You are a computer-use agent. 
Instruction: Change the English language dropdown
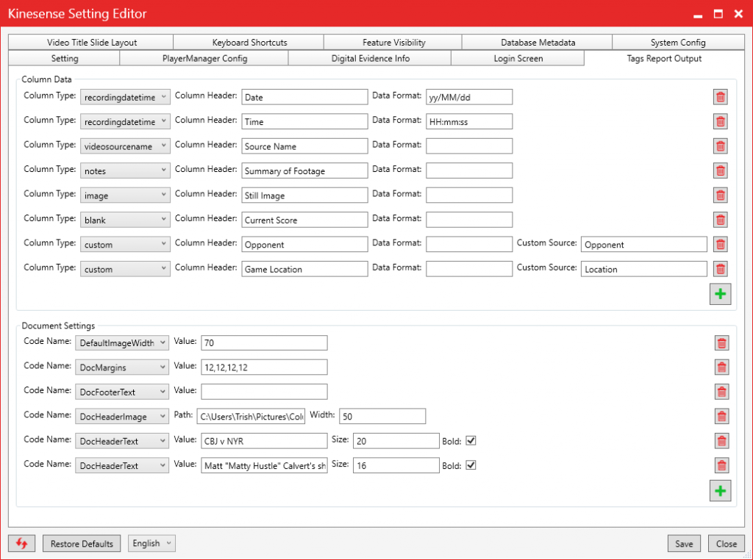[x=151, y=543]
